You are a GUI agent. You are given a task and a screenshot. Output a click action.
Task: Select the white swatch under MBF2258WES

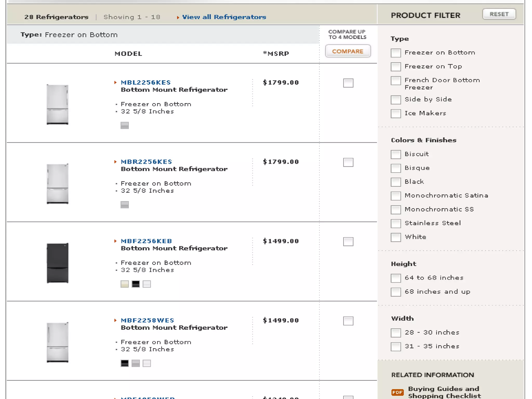point(147,363)
